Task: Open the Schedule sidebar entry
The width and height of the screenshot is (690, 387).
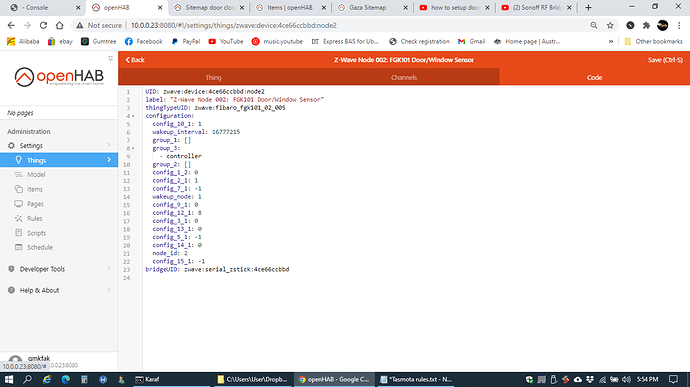Action: tap(40, 247)
